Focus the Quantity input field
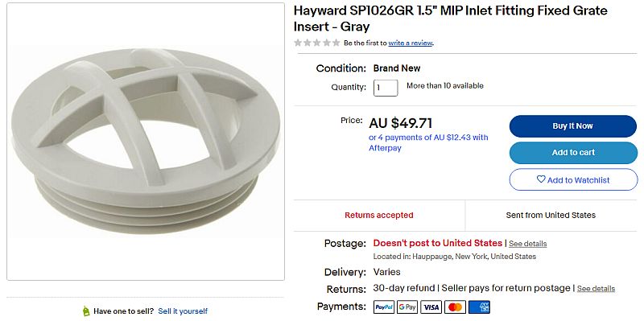Viewport: 644px width, 321px height. pyautogui.click(x=386, y=88)
